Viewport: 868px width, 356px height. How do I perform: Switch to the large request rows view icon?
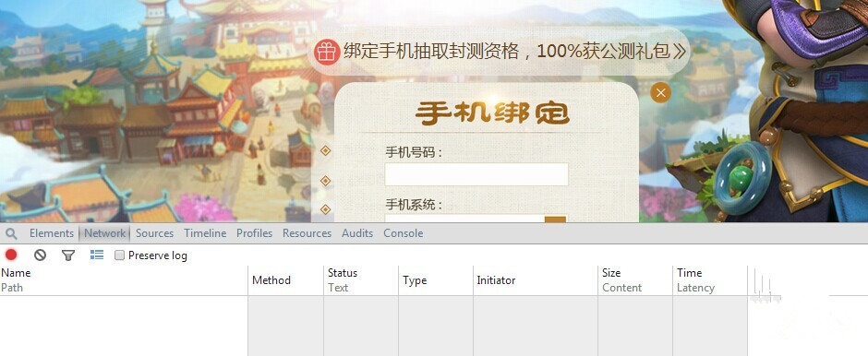click(97, 255)
